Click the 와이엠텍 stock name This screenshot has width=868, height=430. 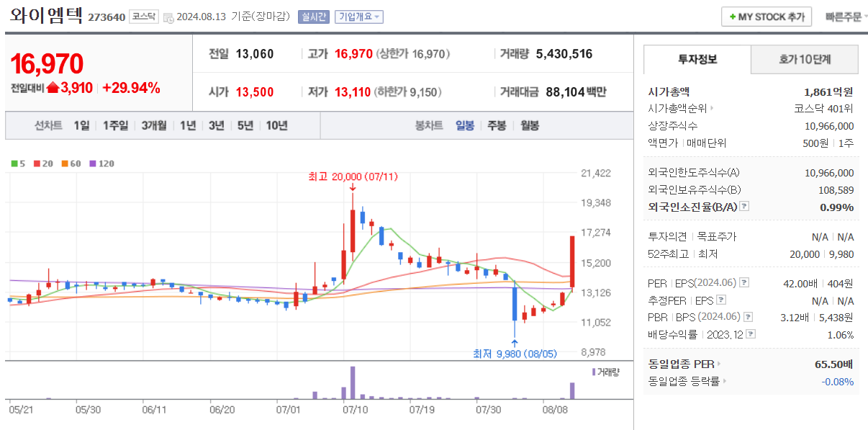46,16
